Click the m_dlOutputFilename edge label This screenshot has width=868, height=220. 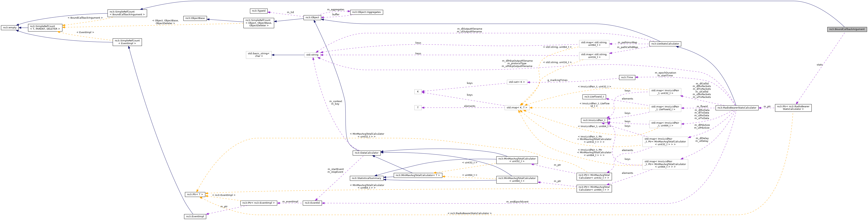(469, 29)
